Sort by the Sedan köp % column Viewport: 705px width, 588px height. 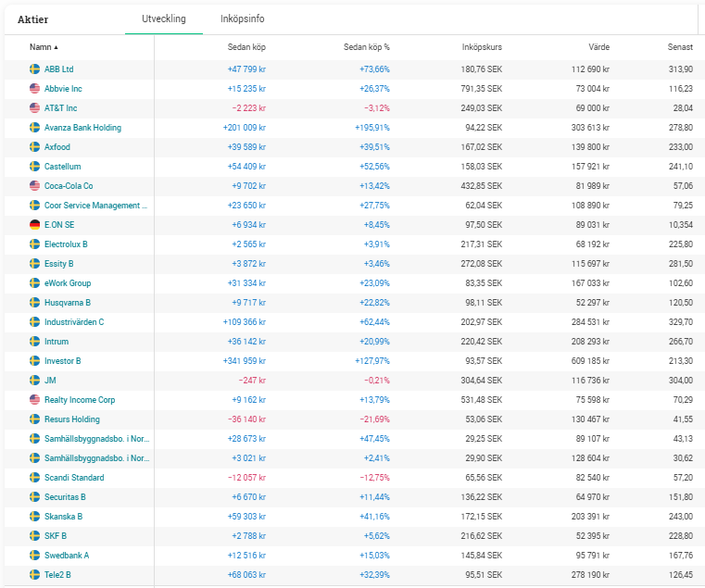[x=367, y=46]
